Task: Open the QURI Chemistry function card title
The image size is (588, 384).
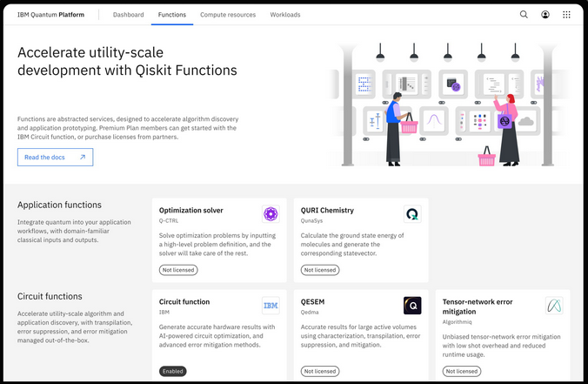Action: coord(327,210)
